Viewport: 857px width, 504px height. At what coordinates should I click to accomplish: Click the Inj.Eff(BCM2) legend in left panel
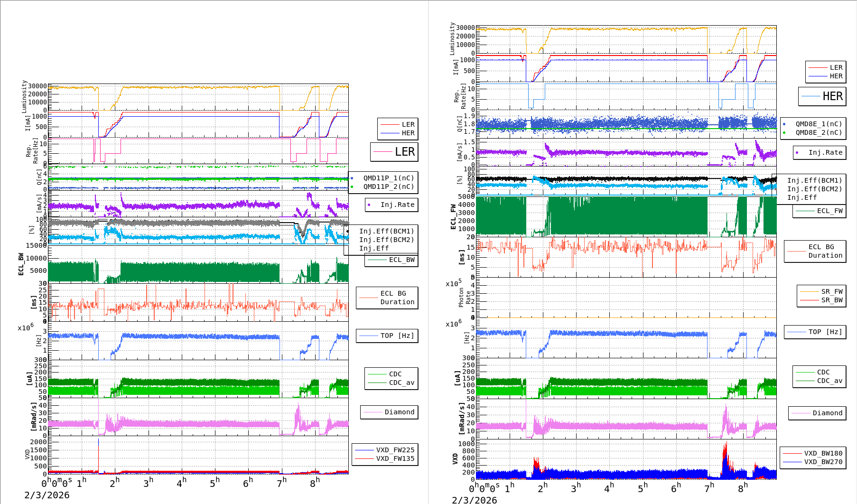click(386, 240)
